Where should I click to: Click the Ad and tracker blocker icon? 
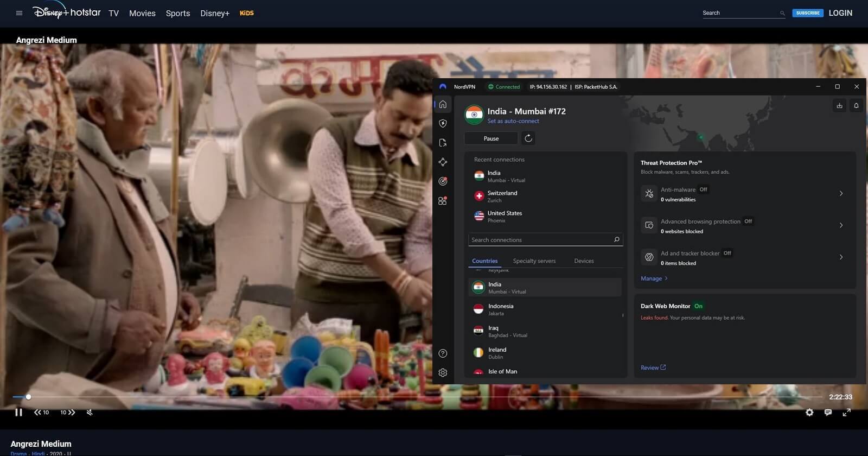coord(649,257)
